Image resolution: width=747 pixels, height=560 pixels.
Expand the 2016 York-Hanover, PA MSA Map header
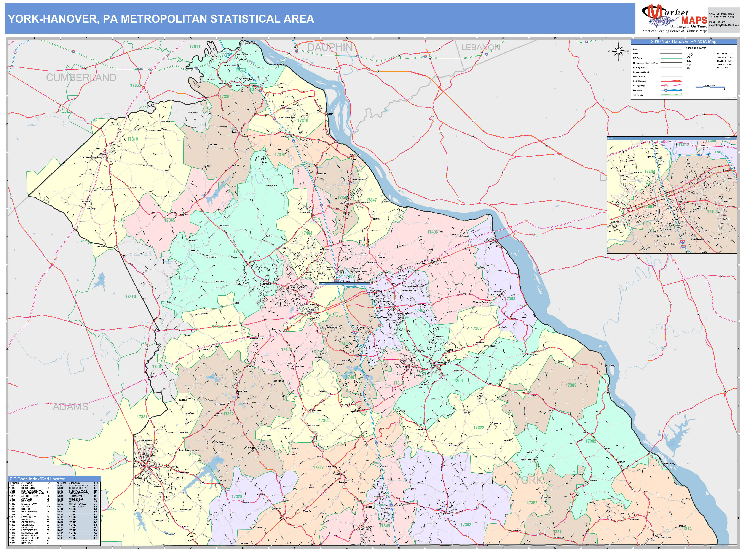coord(683,42)
